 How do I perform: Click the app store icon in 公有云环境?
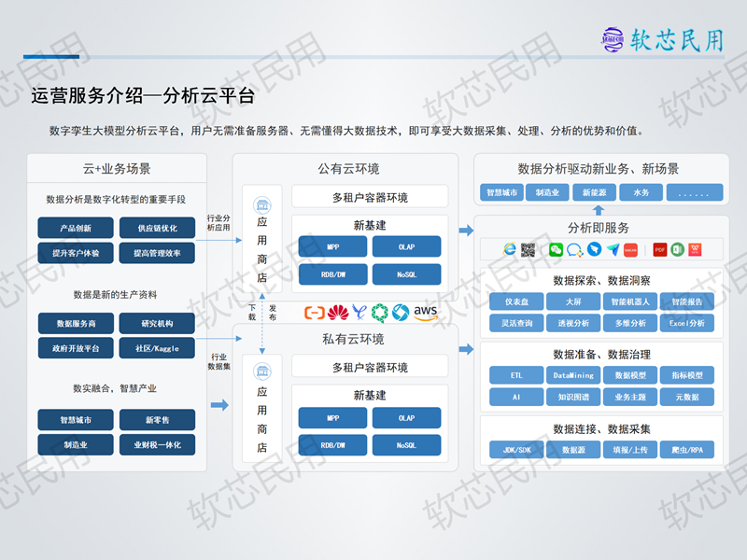pyautogui.click(x=262, y=205)
